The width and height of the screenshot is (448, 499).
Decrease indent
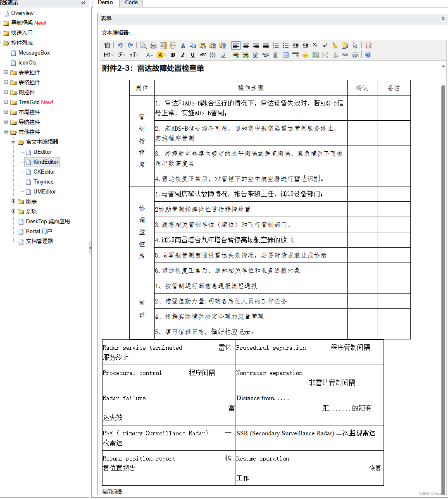click(x=305, y=45)
